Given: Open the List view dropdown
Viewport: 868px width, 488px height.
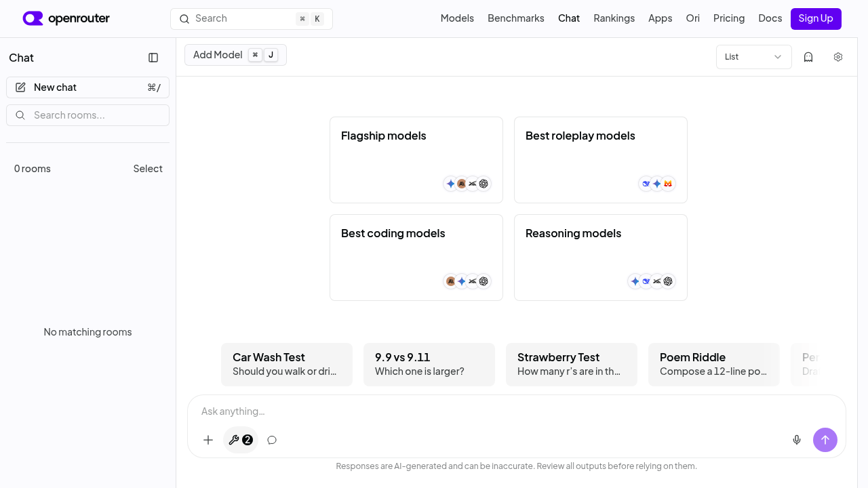Looking at the screenshot, I should 754,57.
